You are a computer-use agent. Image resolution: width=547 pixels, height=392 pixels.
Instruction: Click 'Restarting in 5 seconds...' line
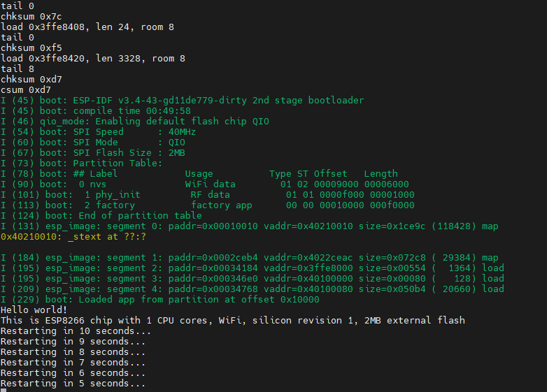pos(73,383)
